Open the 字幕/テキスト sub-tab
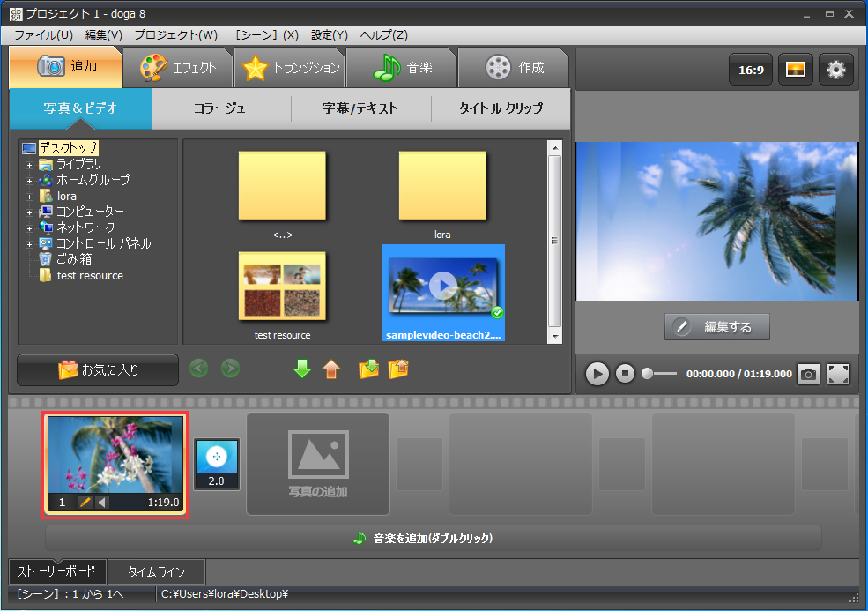The height and width of the screenshot is (611, 868). click(x=360, y=108)
